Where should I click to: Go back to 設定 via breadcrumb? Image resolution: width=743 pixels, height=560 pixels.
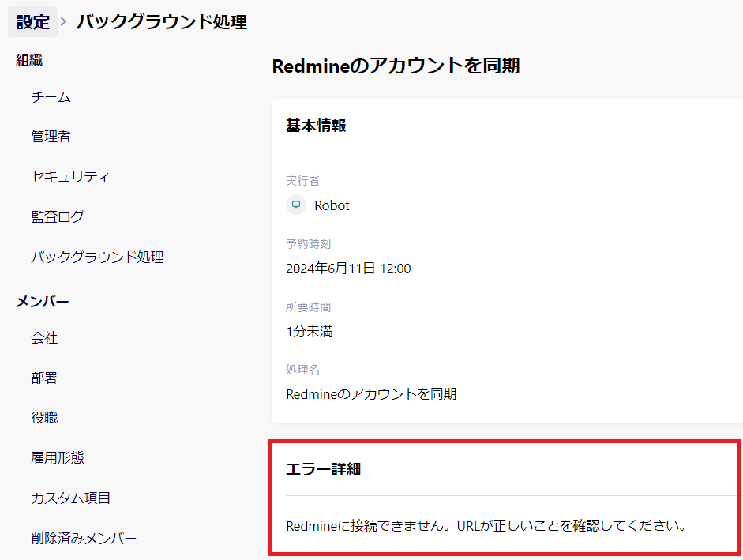pos(33,22)
